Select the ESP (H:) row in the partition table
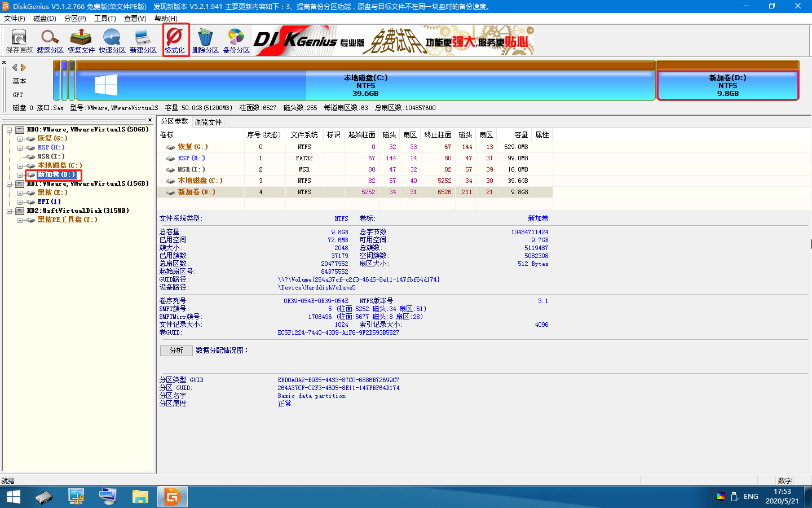This screenshot has width=812, height=508. [x=191, y=158]
